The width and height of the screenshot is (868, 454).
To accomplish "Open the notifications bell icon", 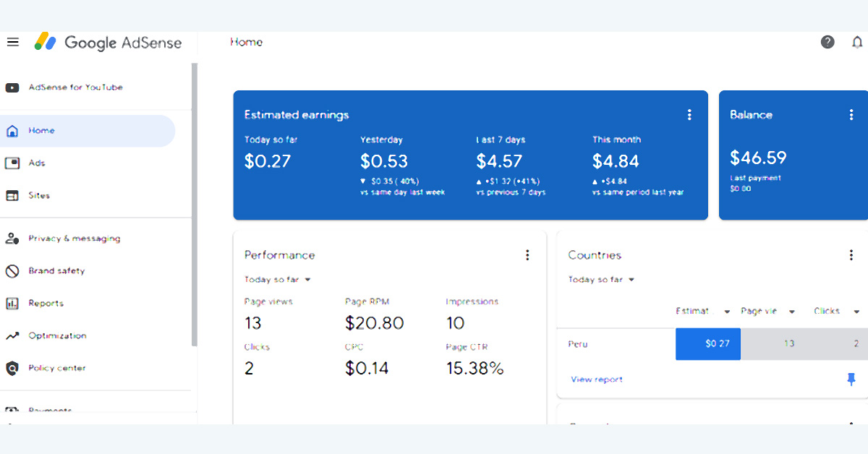I will tap(857, 42).
